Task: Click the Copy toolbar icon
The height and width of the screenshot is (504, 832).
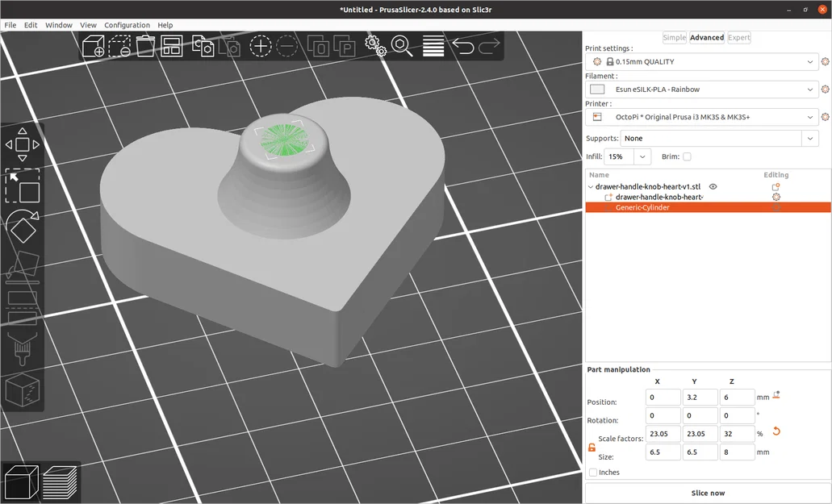Action: click(x=203, y=46)
